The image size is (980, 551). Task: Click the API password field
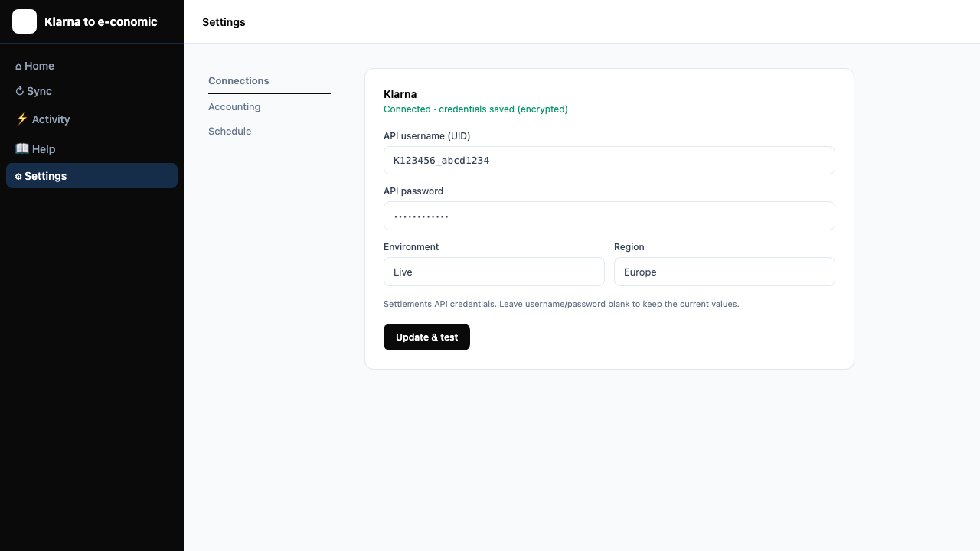[609, 216]
